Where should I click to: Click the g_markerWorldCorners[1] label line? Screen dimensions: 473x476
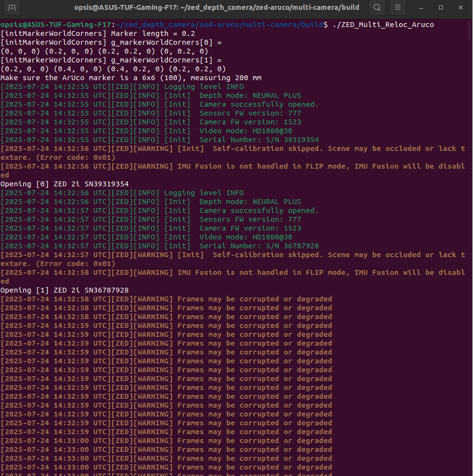tap(111, 60)
